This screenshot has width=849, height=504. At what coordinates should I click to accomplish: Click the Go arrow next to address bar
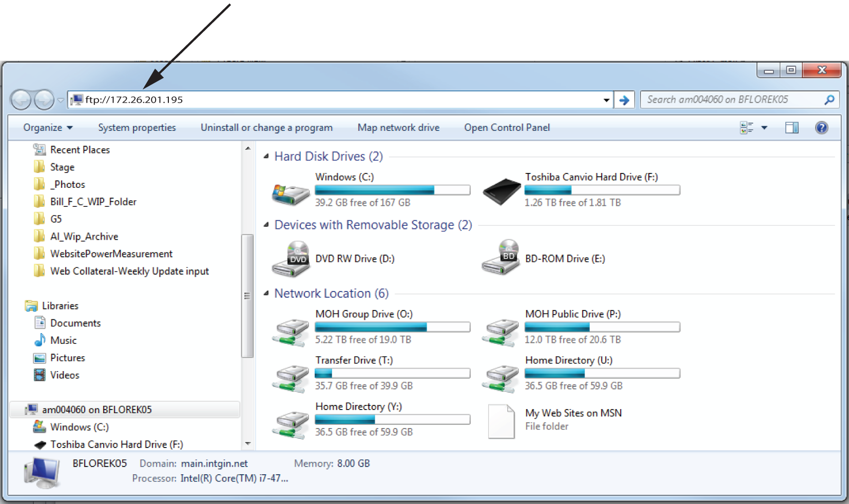click(624, 100)
